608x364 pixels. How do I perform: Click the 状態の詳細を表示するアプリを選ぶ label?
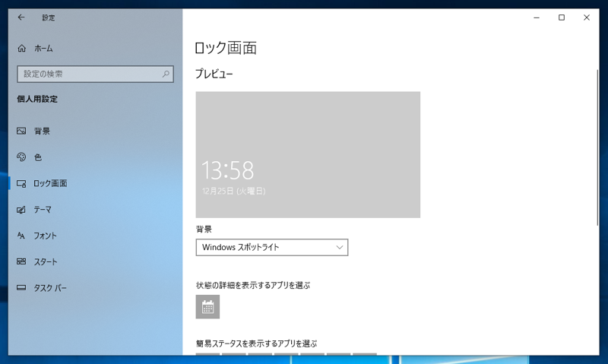click(253, 285)
